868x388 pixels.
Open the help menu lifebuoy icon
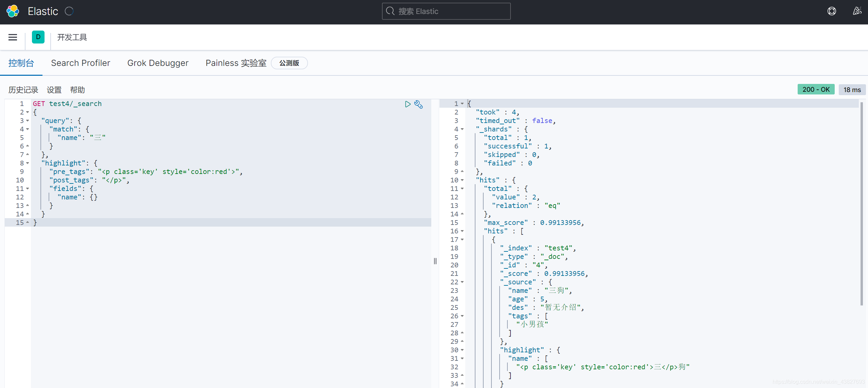coord(832,11)
